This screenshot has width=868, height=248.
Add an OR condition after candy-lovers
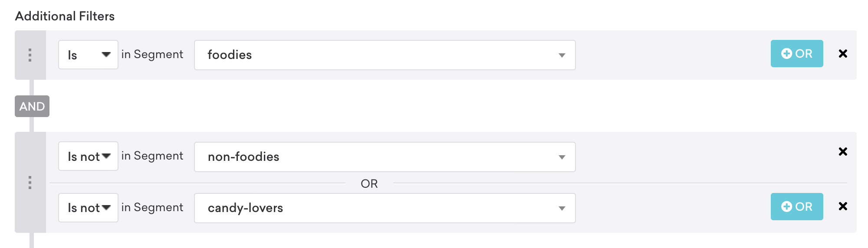[x=797, y=206]
